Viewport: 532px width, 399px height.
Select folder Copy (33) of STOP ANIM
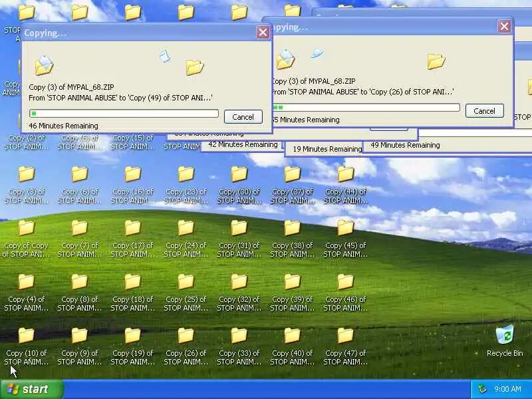click(239, 346)
